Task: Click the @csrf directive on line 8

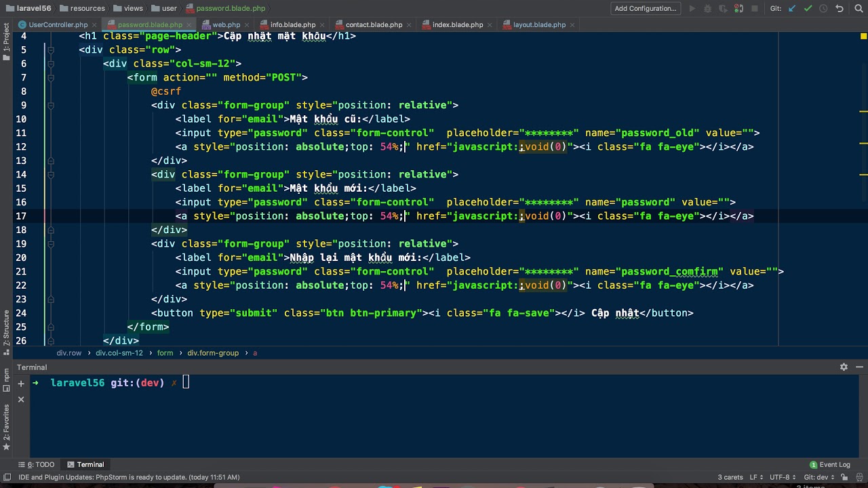Action: pos(166,91)
